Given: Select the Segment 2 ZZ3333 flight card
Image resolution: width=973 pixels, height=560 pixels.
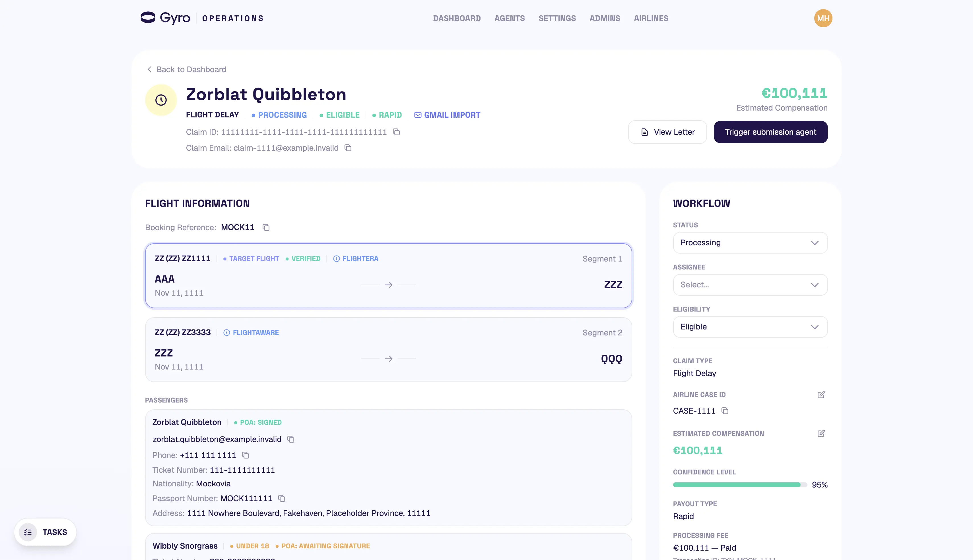Looking at the screenshot, I should pos(388,350).
